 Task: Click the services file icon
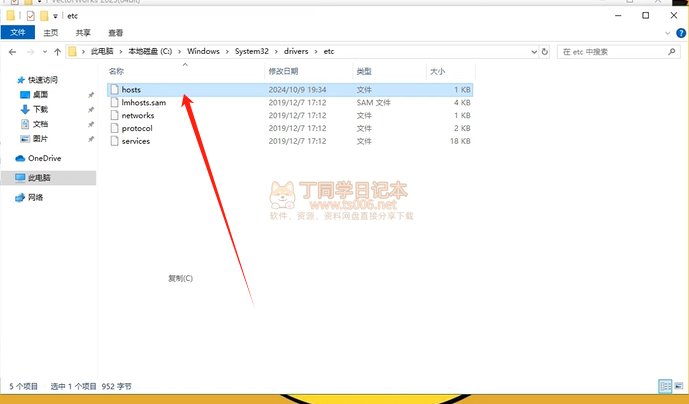(114, 141)
